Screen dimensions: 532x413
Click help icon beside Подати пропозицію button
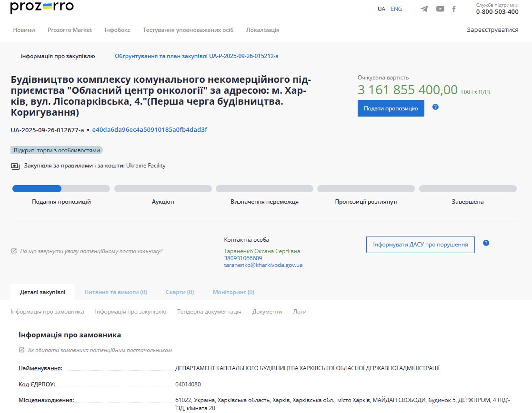point(435,107)
